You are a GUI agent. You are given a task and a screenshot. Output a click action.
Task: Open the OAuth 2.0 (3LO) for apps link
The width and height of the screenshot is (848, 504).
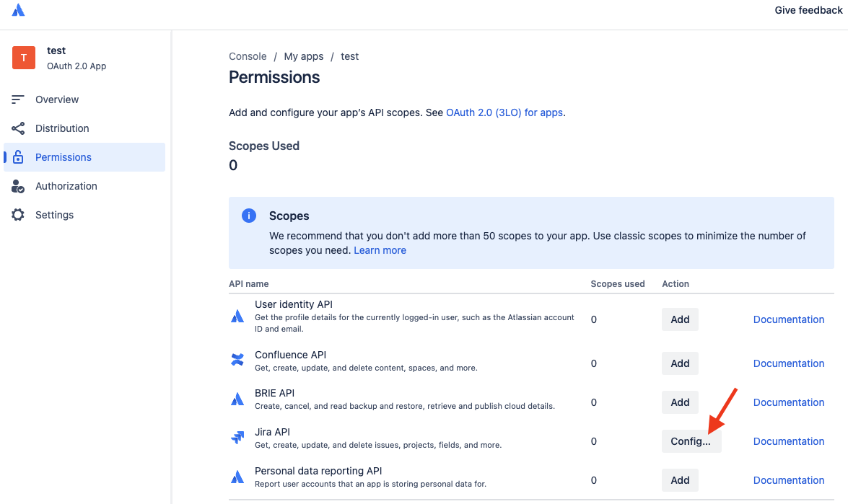pyautogui.click(x=504, y=112)
